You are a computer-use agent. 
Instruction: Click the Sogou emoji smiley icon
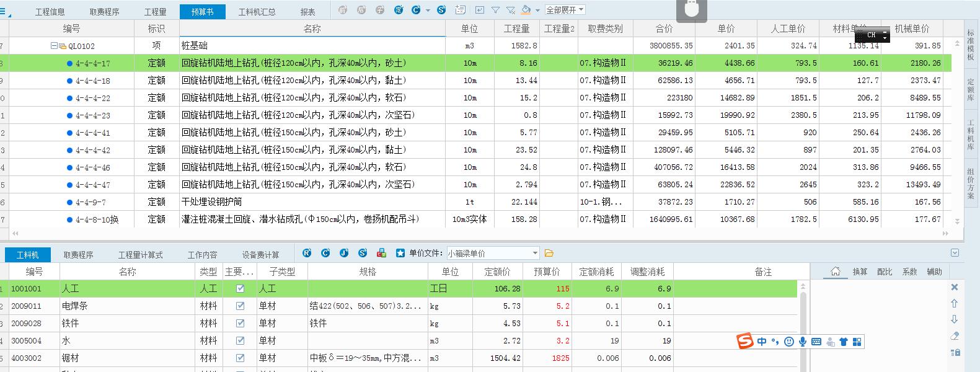pos(789,342)
